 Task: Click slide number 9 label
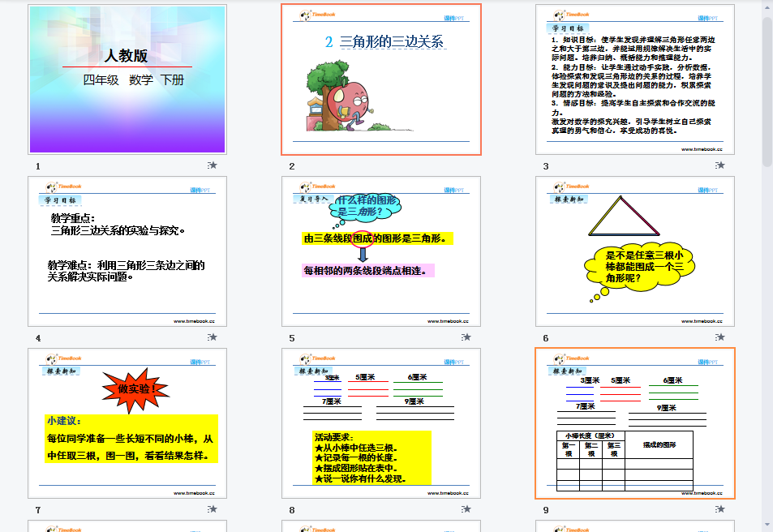pos(546,510)
